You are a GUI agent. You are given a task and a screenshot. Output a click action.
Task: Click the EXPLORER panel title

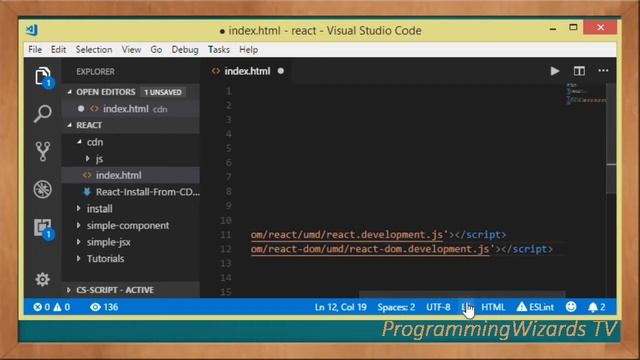96,71
